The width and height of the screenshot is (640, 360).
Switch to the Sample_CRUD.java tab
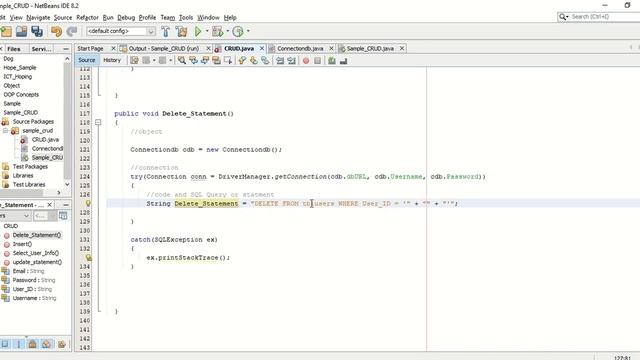(x=370, y=48)
